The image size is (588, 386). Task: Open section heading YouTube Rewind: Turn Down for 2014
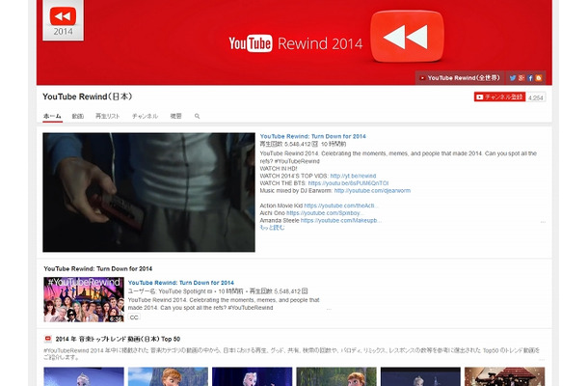pyautogui.click(x=98, y=269)
